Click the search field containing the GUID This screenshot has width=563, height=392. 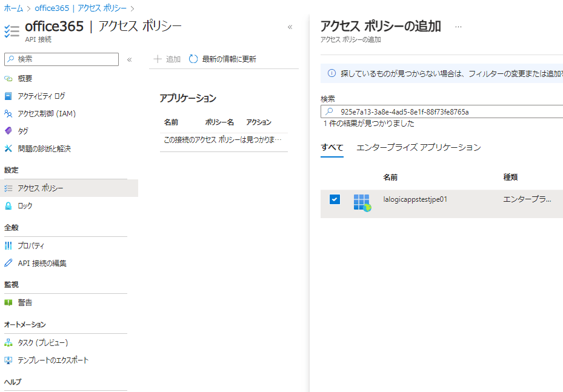(x=442, y=112)
